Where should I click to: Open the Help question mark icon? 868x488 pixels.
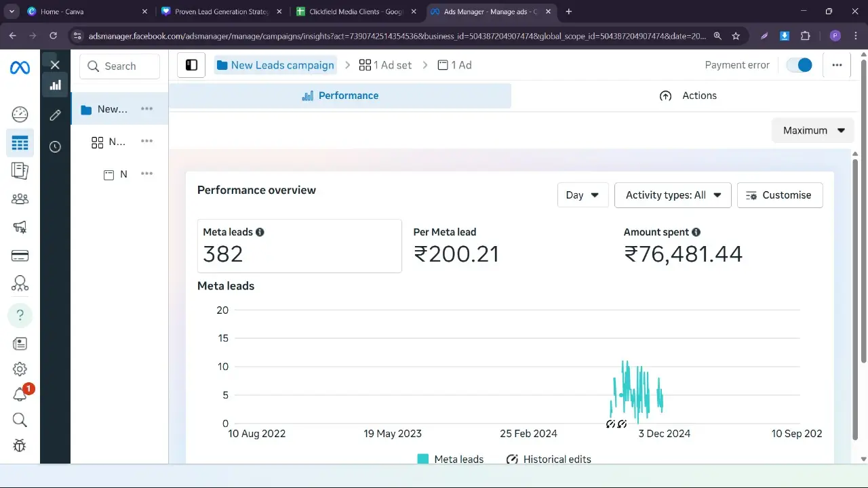click(20, 314)
